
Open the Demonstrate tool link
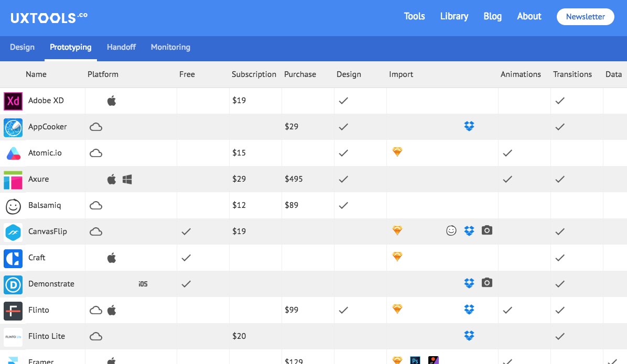pyautogui.click(x=51, y=284)
